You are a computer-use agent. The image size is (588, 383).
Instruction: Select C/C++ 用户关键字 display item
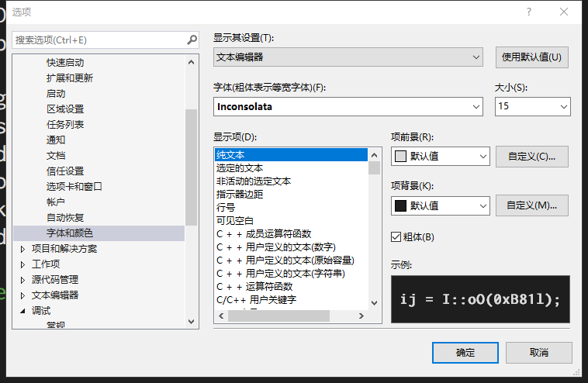coord(291,300)
